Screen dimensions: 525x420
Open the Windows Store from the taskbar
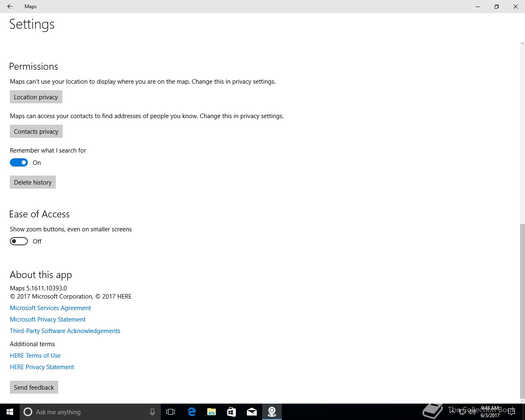tap(232, 412)
